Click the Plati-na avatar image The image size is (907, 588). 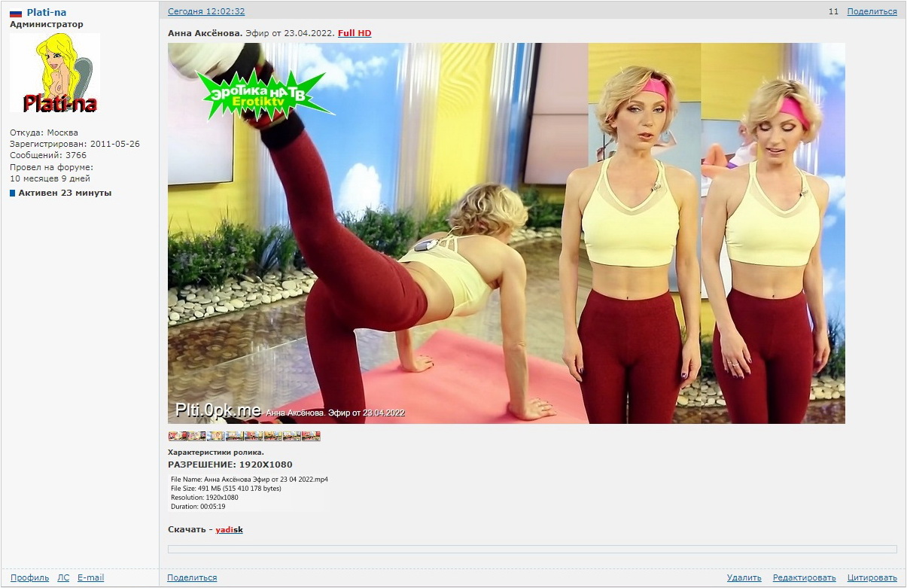tap(55, 73)
